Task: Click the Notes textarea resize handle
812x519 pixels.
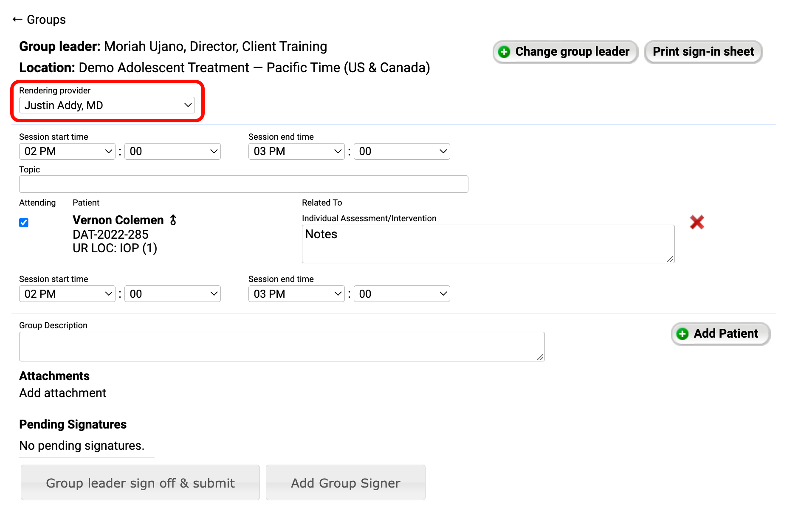Action: point(670,259)
